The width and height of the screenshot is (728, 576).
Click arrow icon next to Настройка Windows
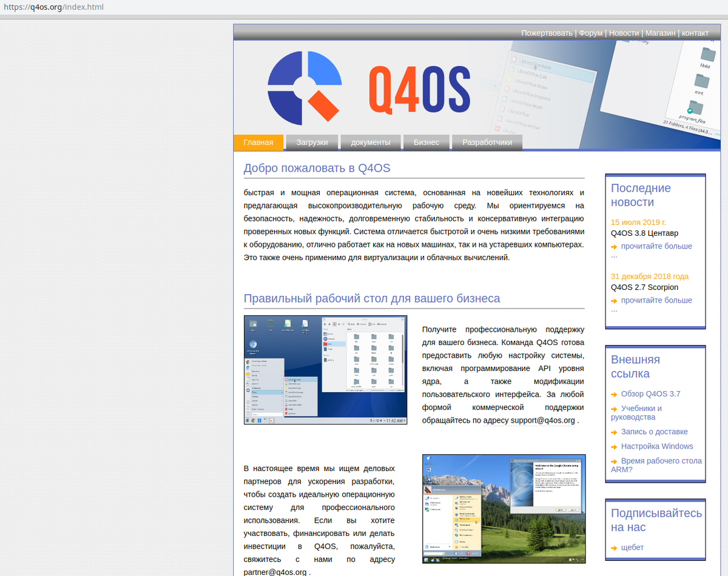coord(615,447)
